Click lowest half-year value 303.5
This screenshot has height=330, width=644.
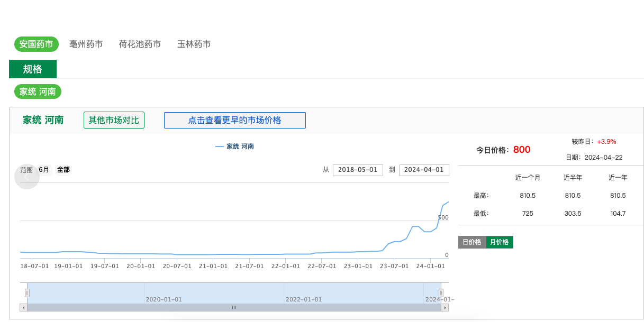573,214
